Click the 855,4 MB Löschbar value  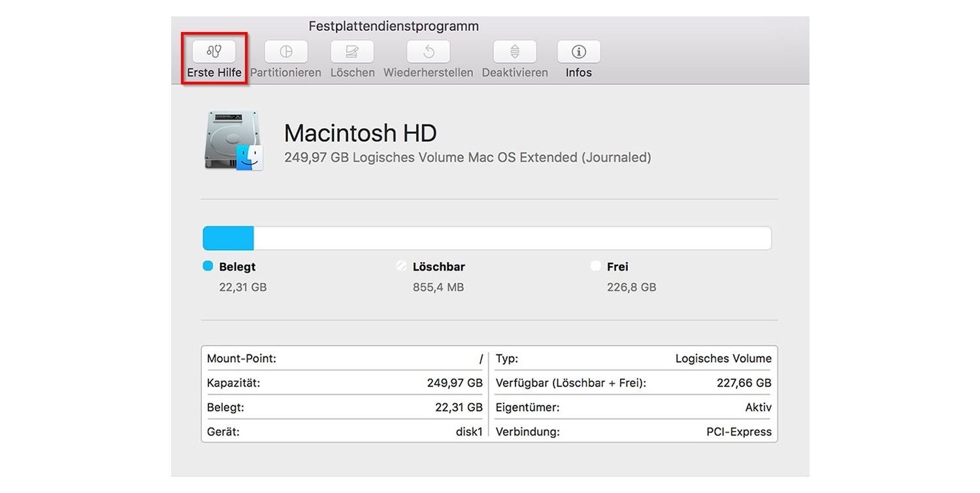[x=438, y=287]
